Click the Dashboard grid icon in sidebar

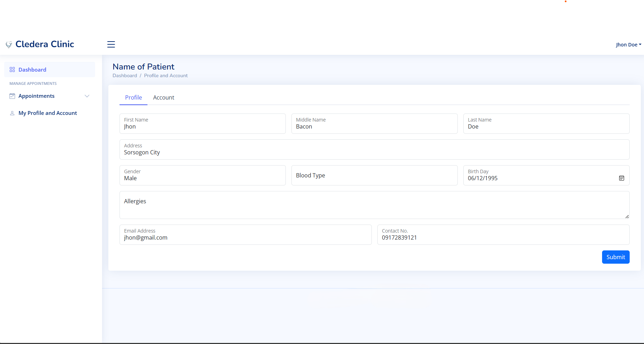tap(12, 69)
